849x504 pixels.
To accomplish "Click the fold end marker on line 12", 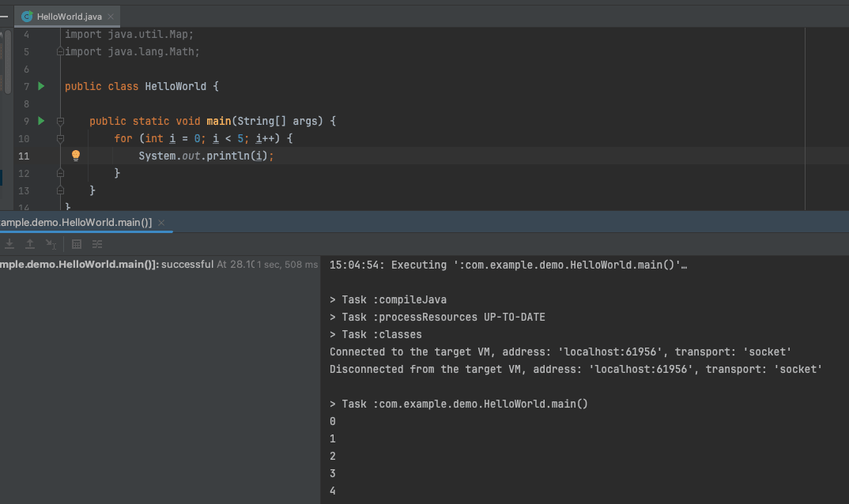I will click(60, 173).
